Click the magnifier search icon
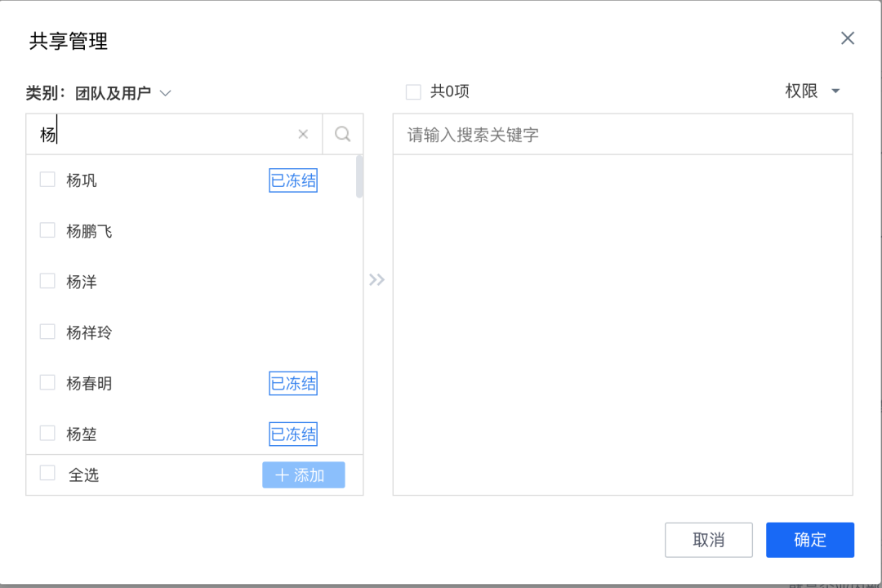Image resolution: width=882 pixels, height=588 pixels. (342, 134)
